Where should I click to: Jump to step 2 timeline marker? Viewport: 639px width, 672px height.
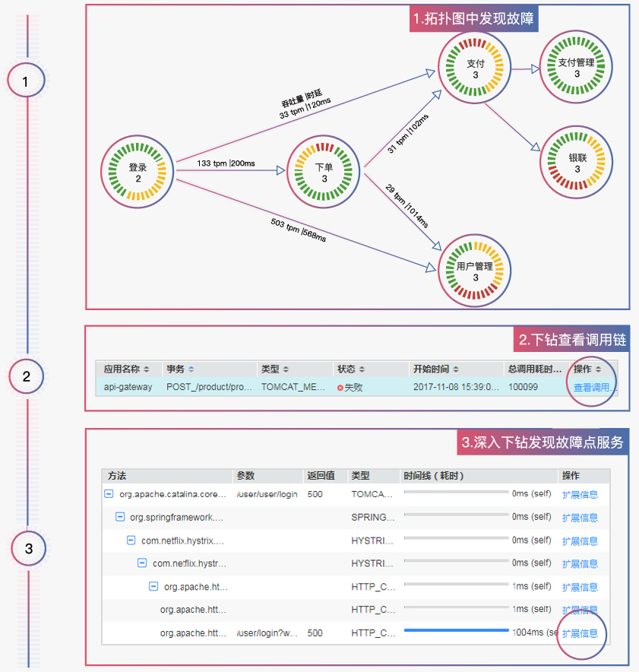pos(27,376)
